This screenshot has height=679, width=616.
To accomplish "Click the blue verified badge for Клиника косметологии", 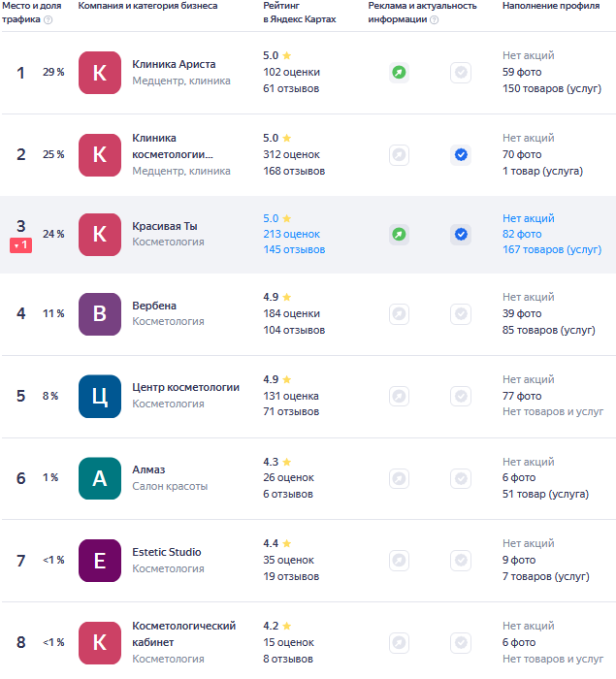I will [x=461, y=154].
